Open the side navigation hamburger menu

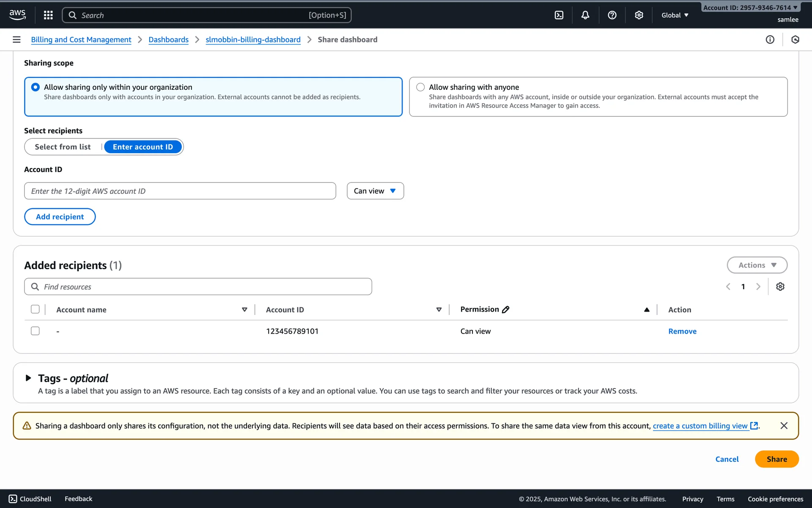pos(16,39)
